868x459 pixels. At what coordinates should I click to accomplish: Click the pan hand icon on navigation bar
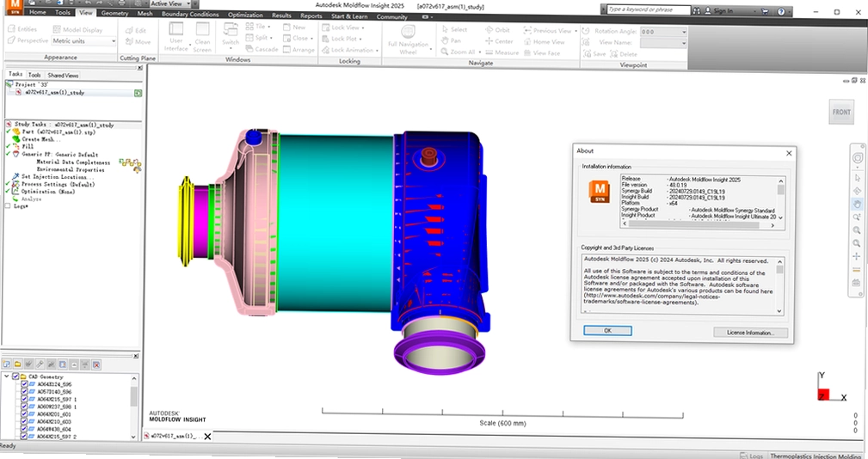857,204
